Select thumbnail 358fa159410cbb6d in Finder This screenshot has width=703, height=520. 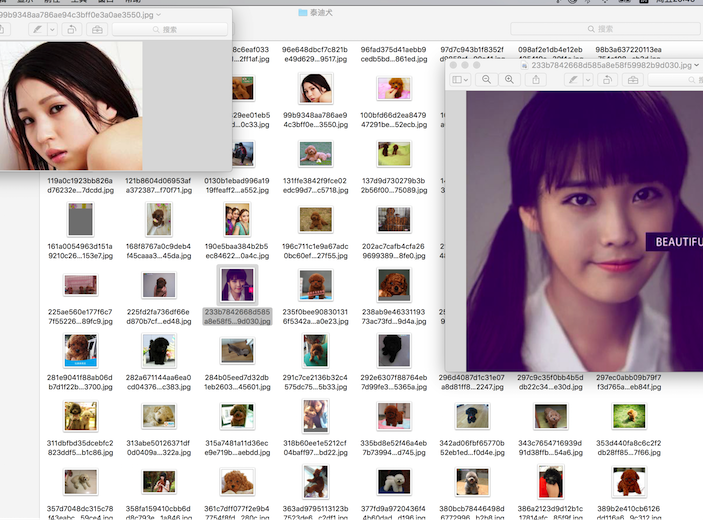click(159, 481)
